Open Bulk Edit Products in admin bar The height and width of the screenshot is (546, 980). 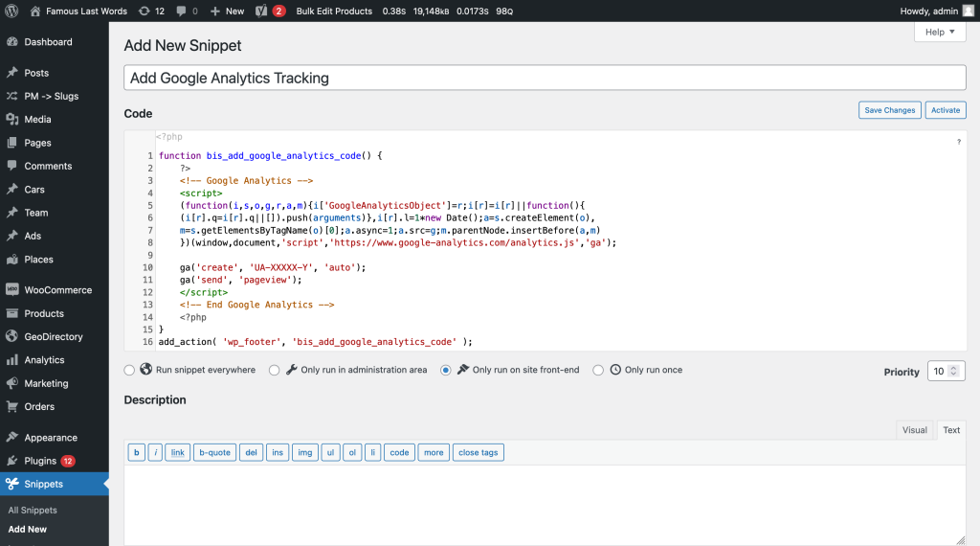click(x=334, y=11)
